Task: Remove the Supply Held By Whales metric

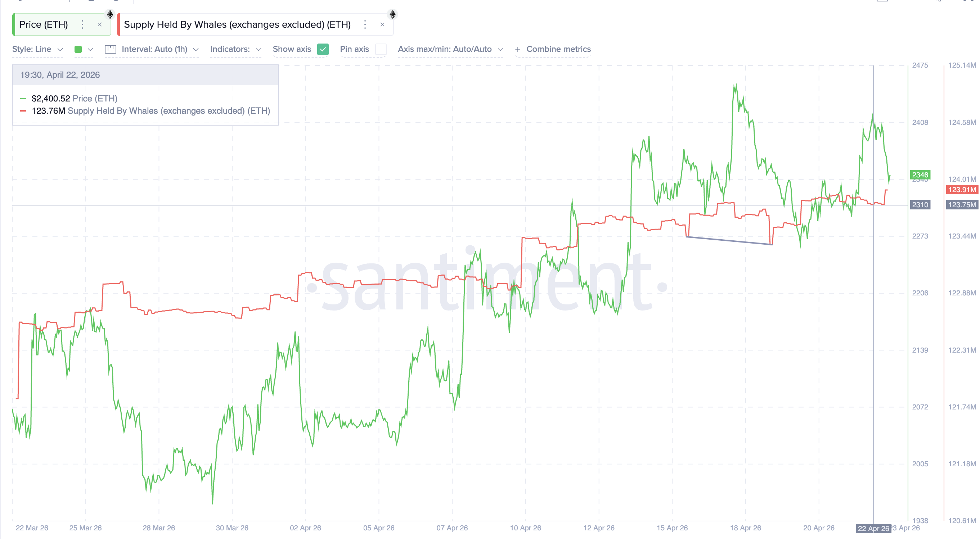Action: [x=382, y=25]
